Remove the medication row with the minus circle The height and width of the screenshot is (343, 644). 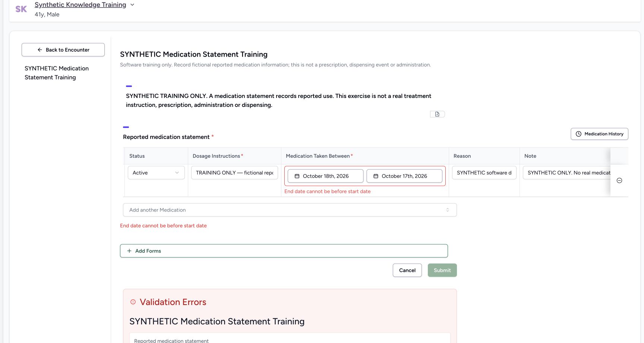coord(619,181)
